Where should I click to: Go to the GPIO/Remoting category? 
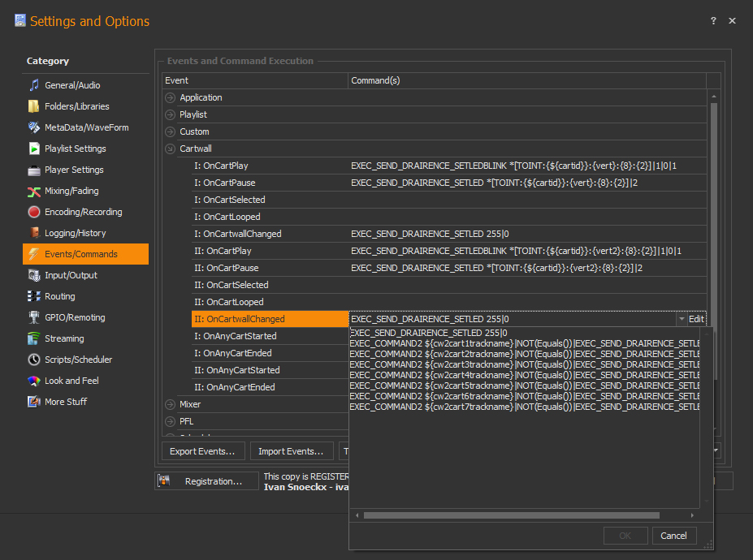point(75,317)
